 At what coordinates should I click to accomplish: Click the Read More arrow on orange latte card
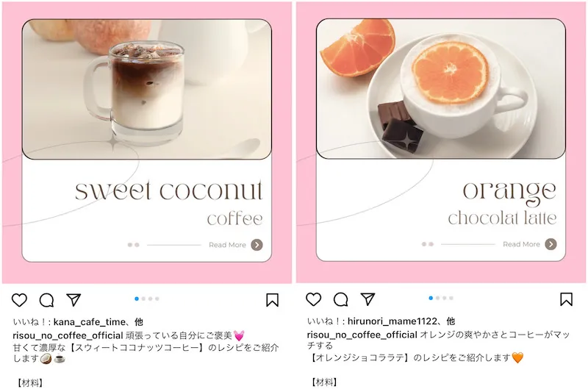(551, 244)
